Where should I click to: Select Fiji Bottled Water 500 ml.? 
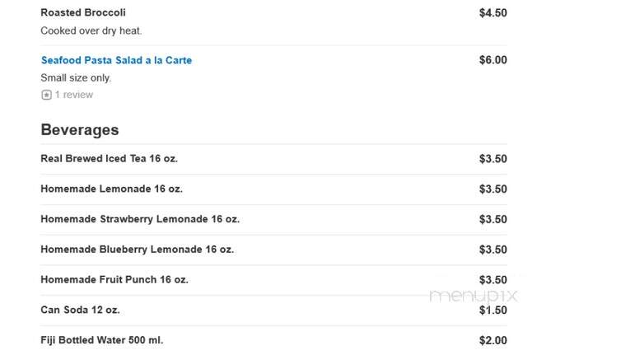coord(102,340)
